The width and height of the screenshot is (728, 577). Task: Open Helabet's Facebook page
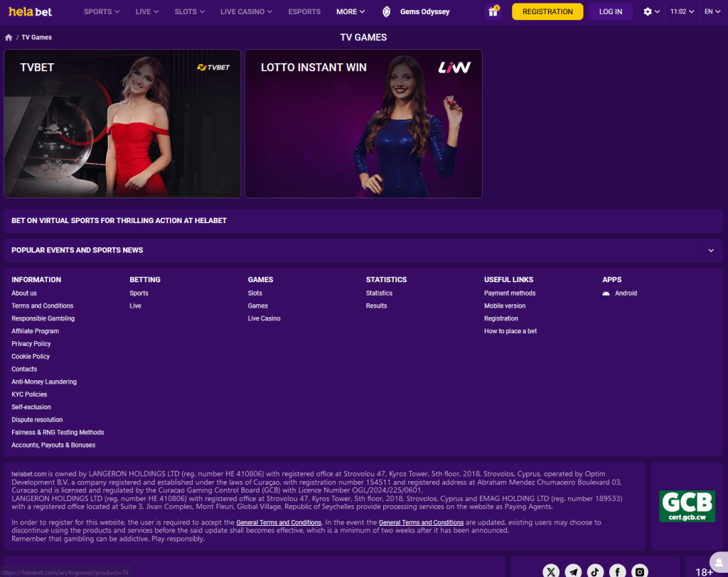coord(618,572)
